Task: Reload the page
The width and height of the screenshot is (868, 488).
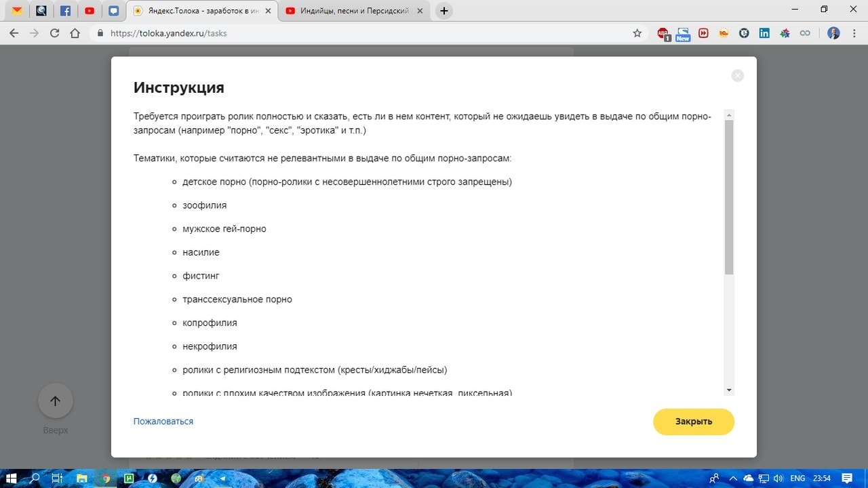Action: point(55,33)
